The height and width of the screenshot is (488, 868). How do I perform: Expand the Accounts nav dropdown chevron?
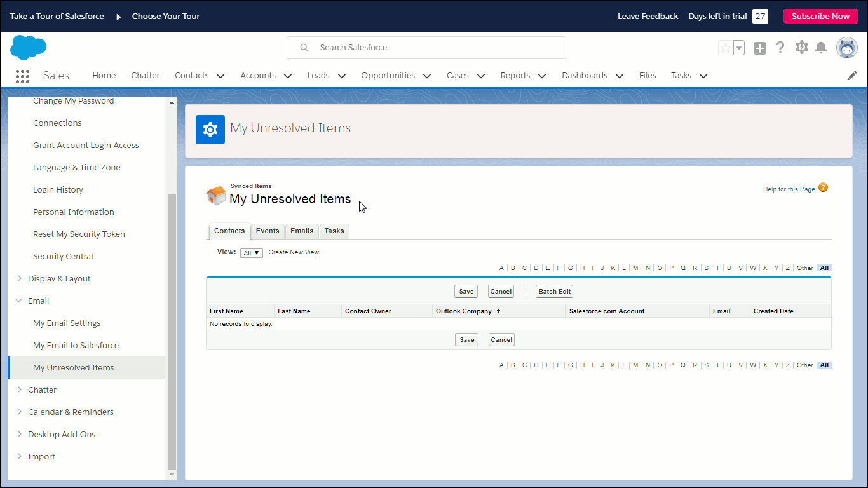point(288,76)
